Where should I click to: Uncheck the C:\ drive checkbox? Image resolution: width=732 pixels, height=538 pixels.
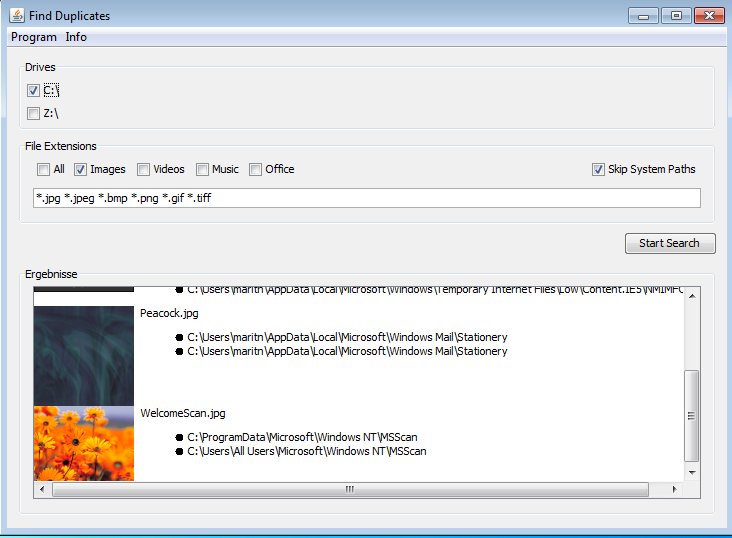tap(34, 90)
